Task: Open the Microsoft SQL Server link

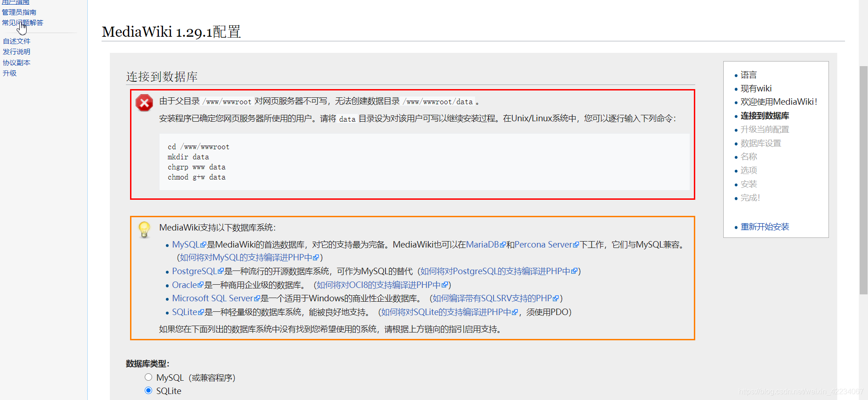Action: tap(216, 298)
